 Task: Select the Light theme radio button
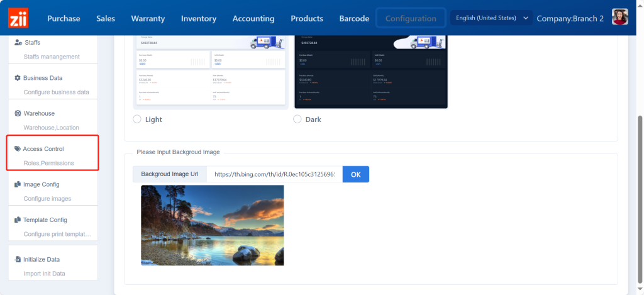[137, 120]
